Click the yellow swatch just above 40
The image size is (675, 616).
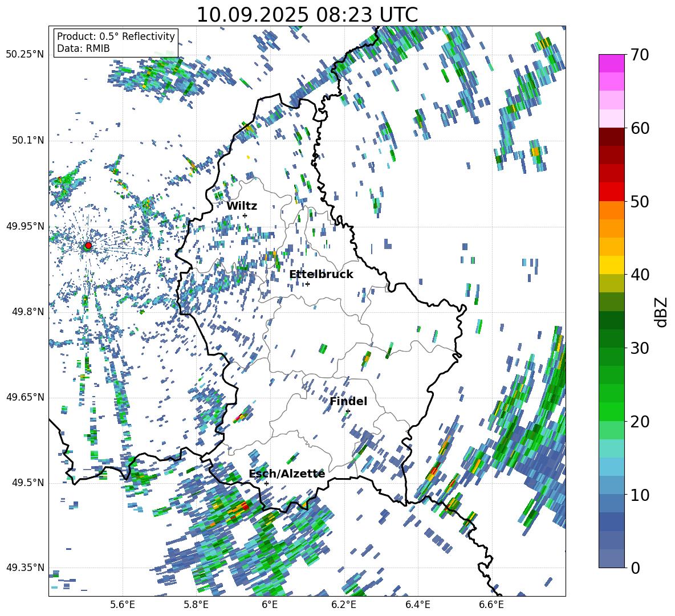[611, 265]
